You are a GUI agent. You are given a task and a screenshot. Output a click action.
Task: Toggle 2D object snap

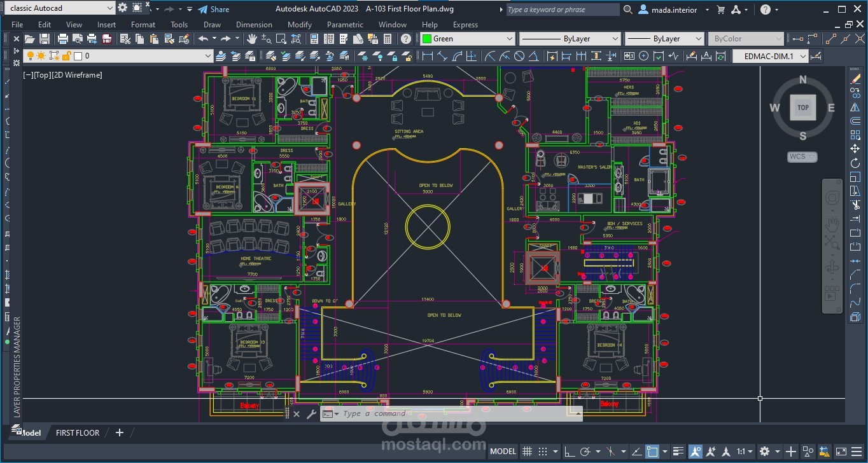[x=652, y=452]
